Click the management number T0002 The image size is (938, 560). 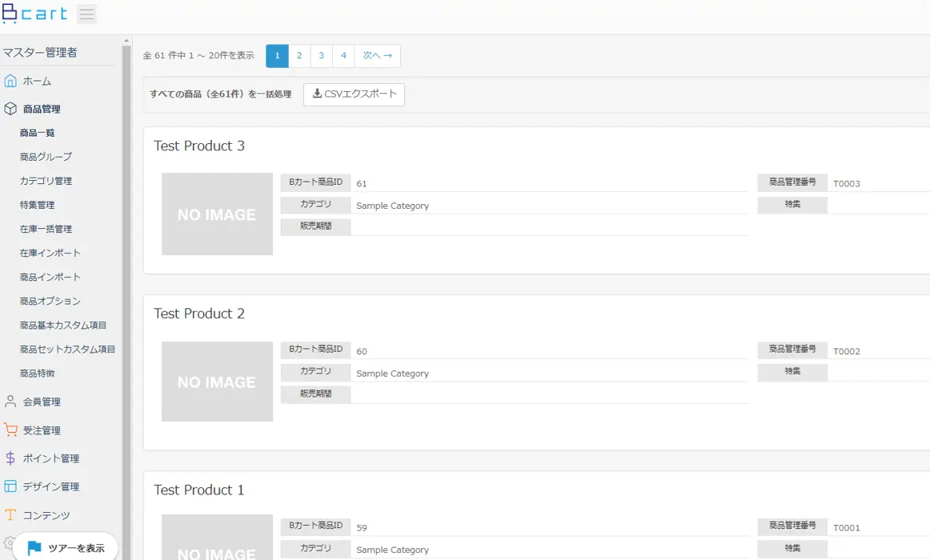tap(847, 351)
